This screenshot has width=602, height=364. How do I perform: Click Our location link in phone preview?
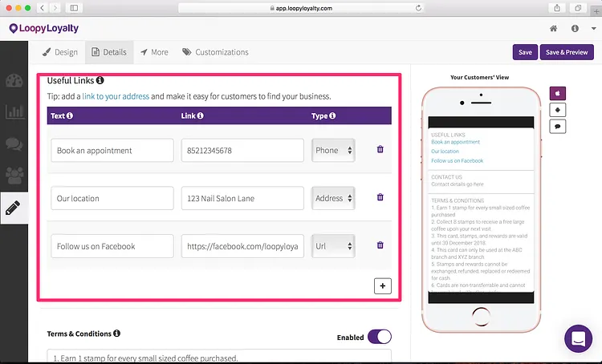[x=445, y=151]
